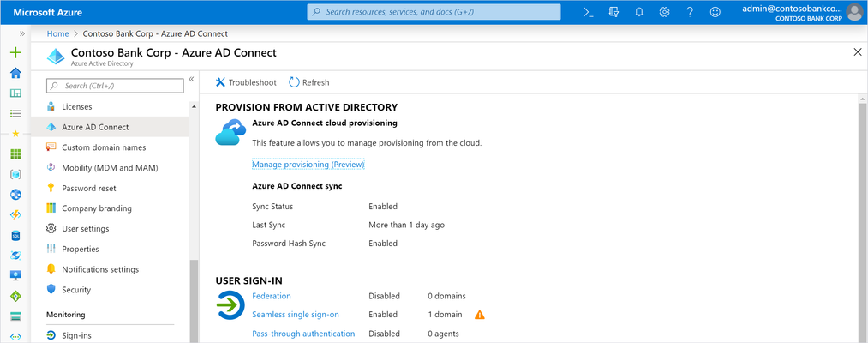Open Azure Cosmos DB planet icon
Image resolution: width=868 pixels, height=343 pixels.
tap(16, 255)
